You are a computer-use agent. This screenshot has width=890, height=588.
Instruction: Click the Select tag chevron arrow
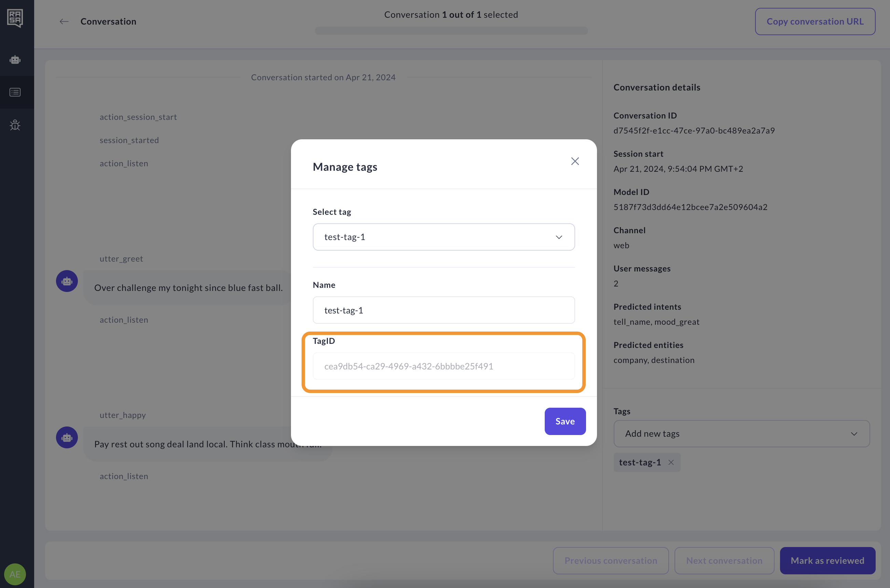coord(559,237)
